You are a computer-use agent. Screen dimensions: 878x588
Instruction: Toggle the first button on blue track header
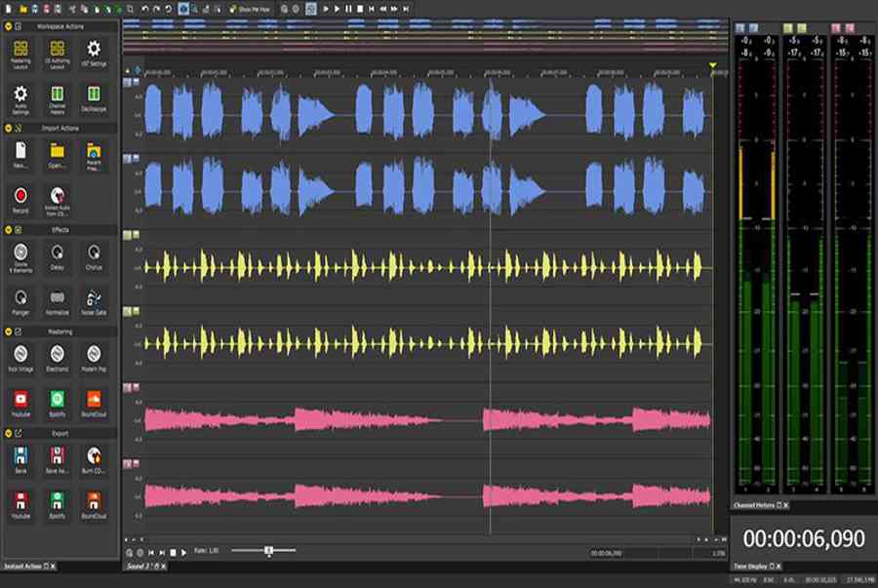point(129,82)
